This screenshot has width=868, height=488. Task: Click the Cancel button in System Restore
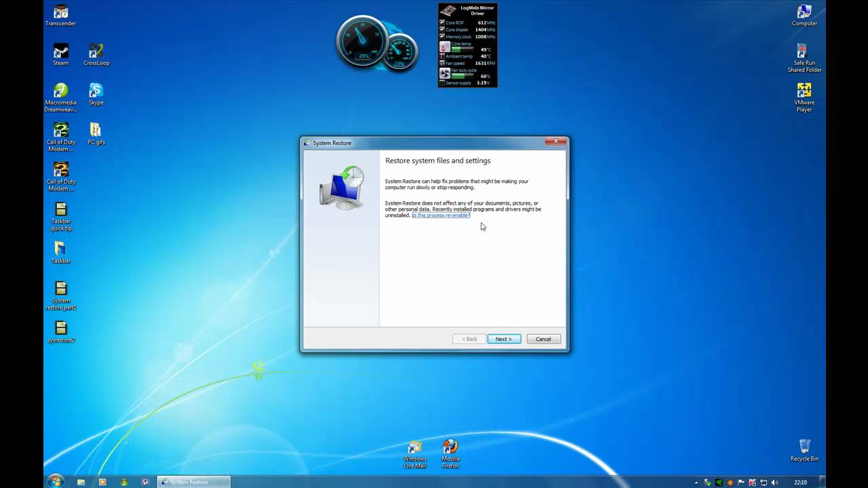point(544,339)
